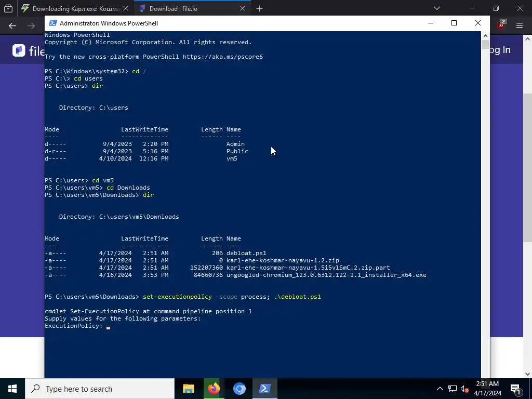Close the Download | file.io tab
Viewport: 532px width, 399px height.
[243, 8]
